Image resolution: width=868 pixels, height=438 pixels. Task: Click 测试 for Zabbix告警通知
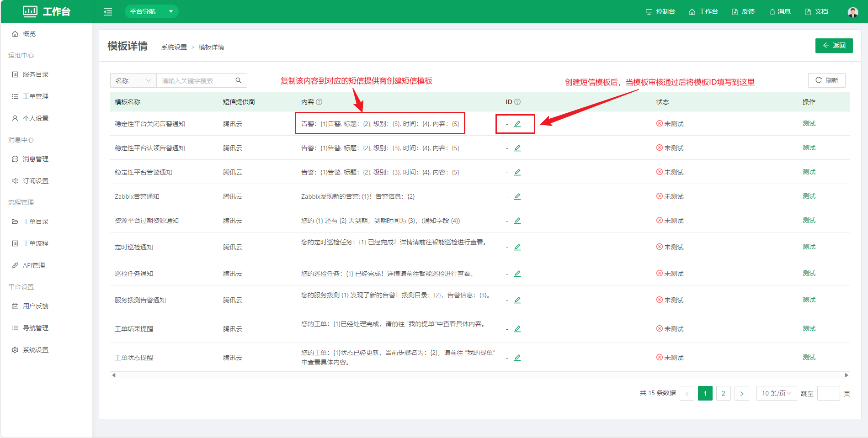pyautogui.click(x=809, y=196)
